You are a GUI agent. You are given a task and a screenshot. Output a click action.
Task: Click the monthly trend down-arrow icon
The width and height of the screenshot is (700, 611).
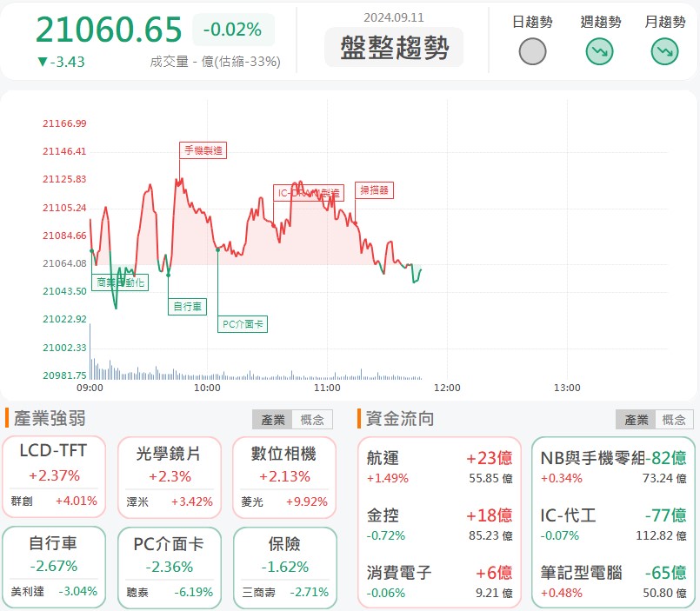pyautogui.click(x=664, y=52)
